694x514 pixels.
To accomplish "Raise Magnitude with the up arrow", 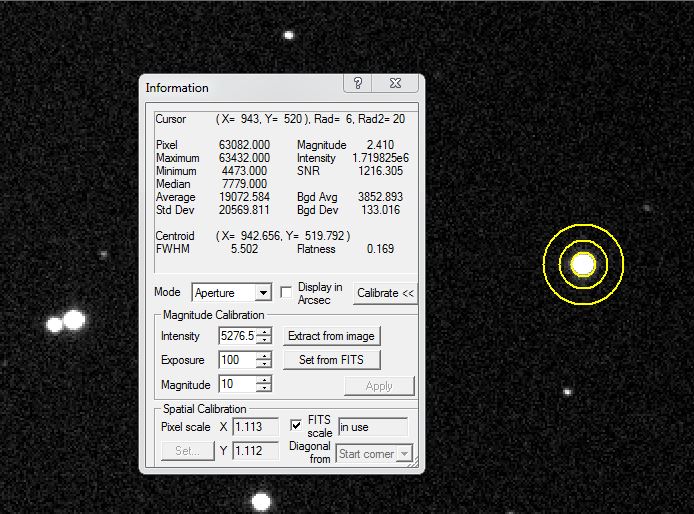I will tap(263, 380).
